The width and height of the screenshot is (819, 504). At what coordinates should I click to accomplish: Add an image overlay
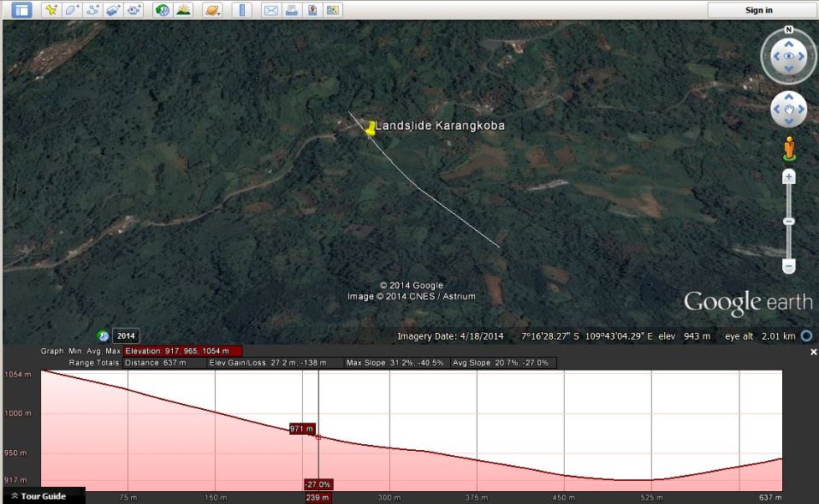(x=114, y=10)
